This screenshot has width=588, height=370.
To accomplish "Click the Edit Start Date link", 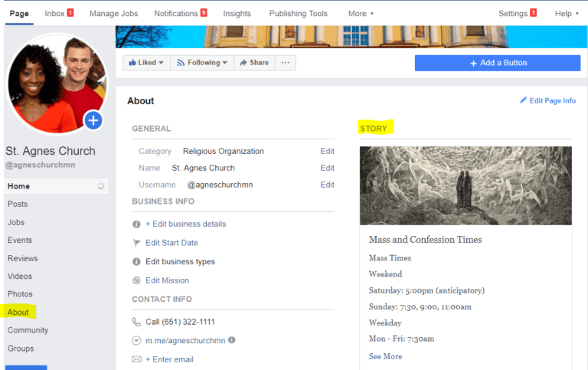I will tap(171, 243).
